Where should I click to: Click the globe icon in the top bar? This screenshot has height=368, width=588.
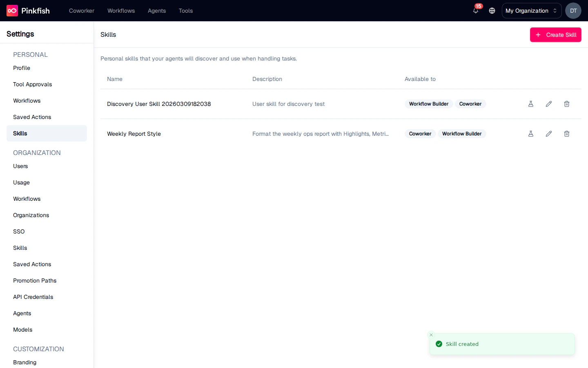click(492, 11)
